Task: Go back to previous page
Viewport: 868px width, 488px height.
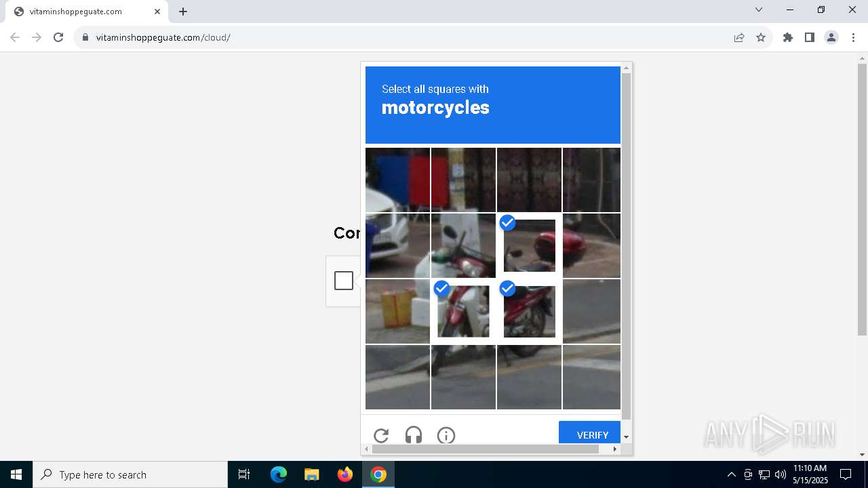Action: pos(15,37)
